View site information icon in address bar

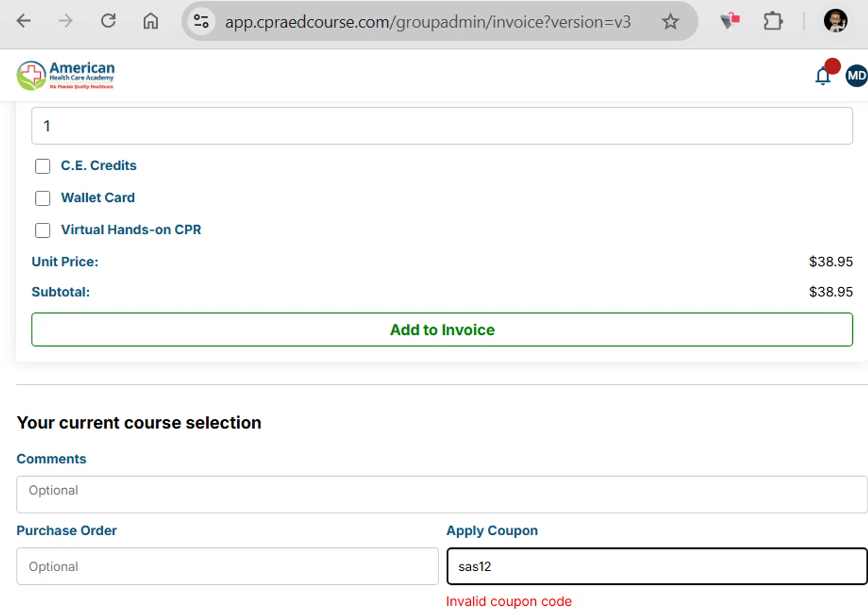click(201, 21)
